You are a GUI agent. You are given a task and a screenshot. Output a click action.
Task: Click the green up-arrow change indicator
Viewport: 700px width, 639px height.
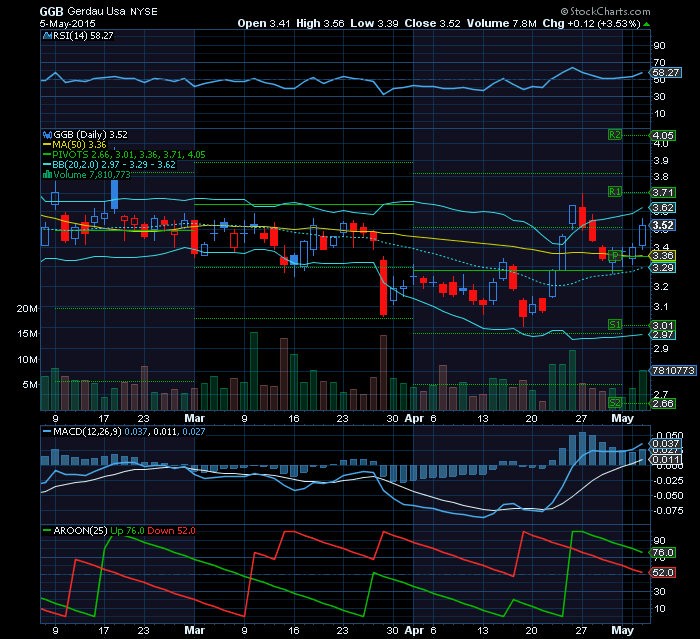point(646,24)
